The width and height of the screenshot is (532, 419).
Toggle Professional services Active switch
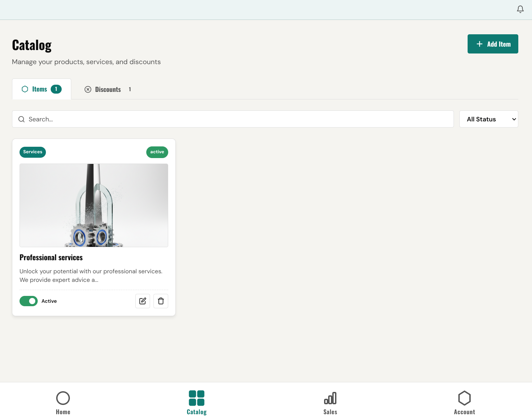28,301
